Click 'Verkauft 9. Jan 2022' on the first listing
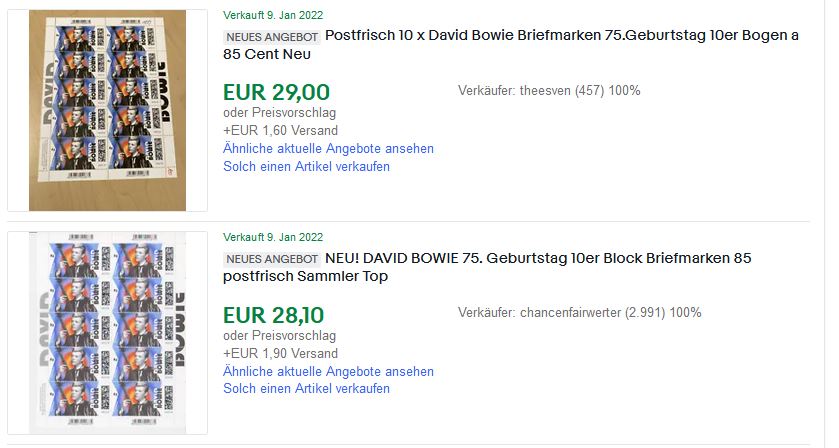The width and height of the screenshot is (839, 448). coord(273,15)
